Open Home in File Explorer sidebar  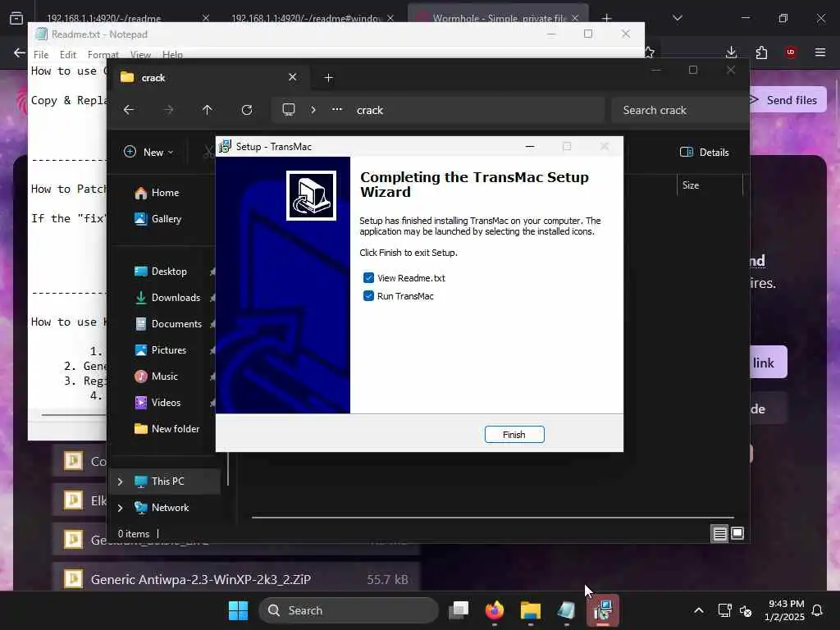click(x=164, y=192)
